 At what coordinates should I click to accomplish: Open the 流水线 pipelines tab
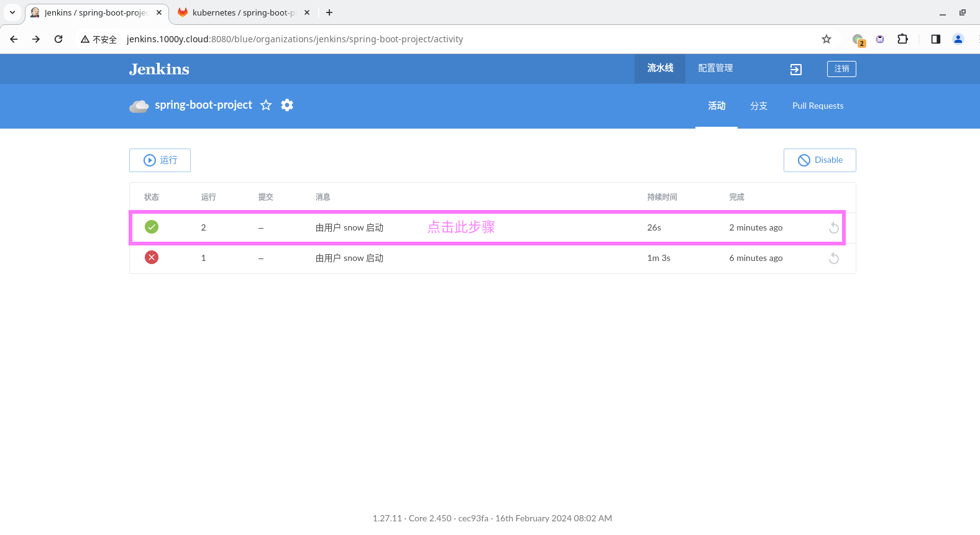[660, 68]
